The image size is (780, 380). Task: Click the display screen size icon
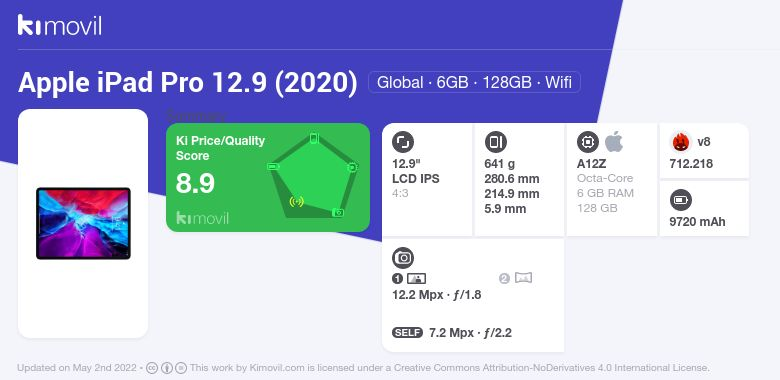coord(403,142)
